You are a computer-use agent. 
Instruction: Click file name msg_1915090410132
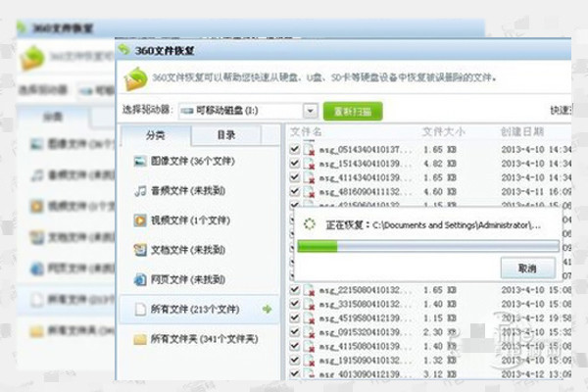coord(366,361)
